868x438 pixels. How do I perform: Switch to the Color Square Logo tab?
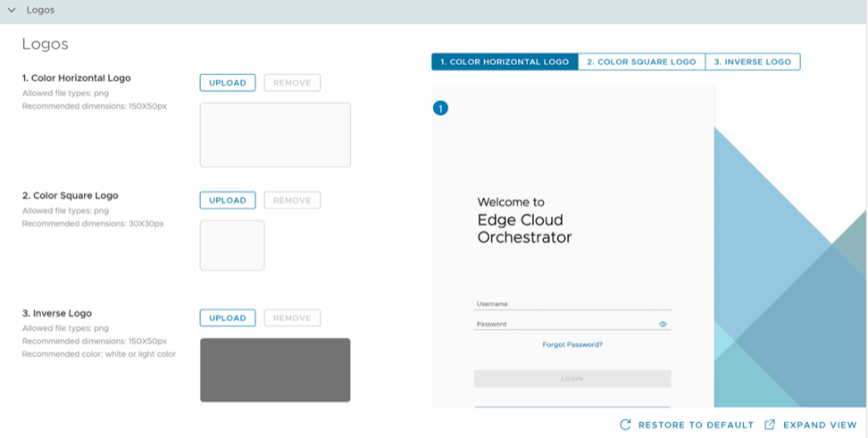coord(640,62)
